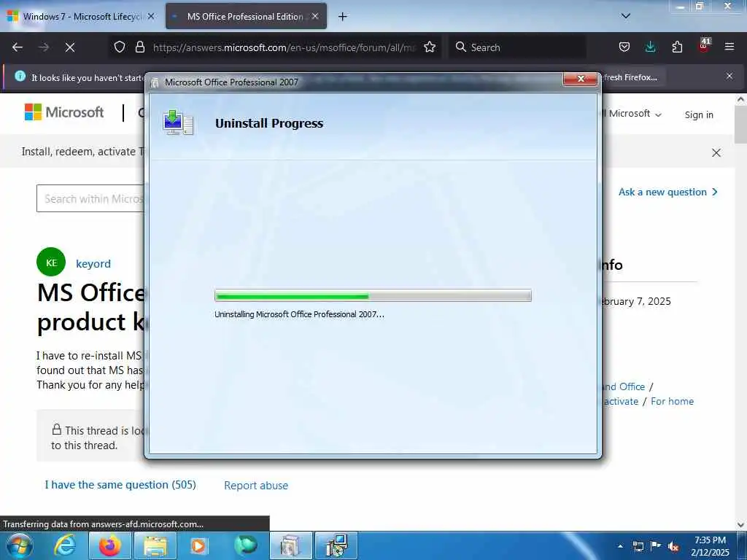The width and height of the screenshot is (747, 560).
Task: Open Windows Media Player from taskbar
Action: pyautogui.click(x=198, y=545)
